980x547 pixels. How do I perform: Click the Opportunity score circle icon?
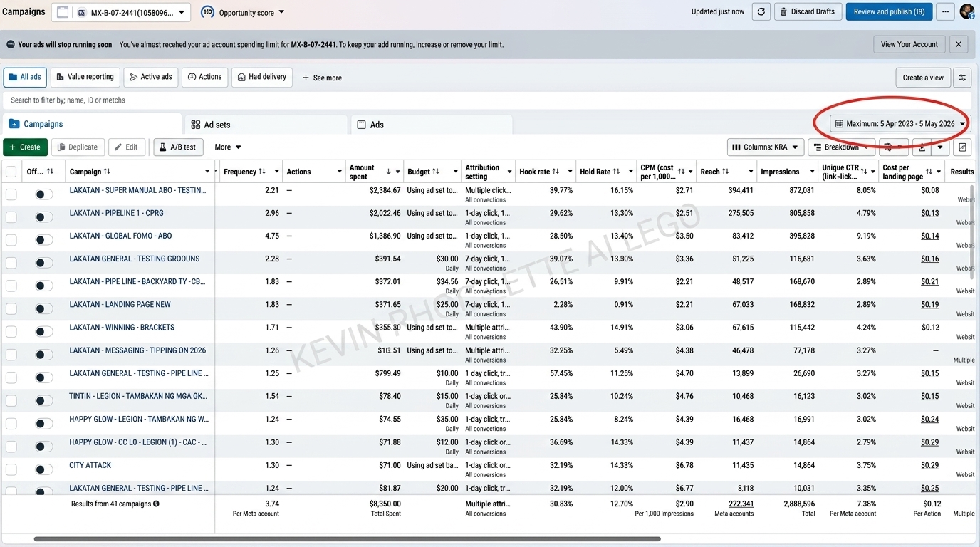coord(207,12)
